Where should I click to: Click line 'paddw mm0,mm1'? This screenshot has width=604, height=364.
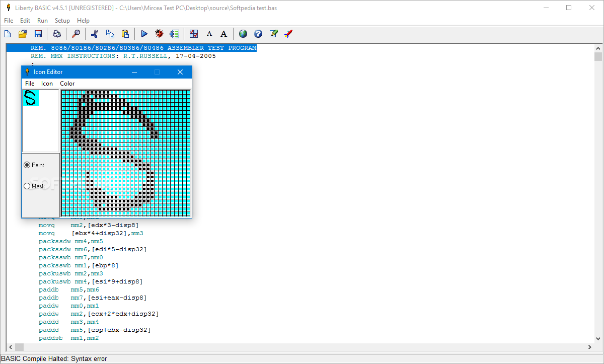[x=69, y=306]
